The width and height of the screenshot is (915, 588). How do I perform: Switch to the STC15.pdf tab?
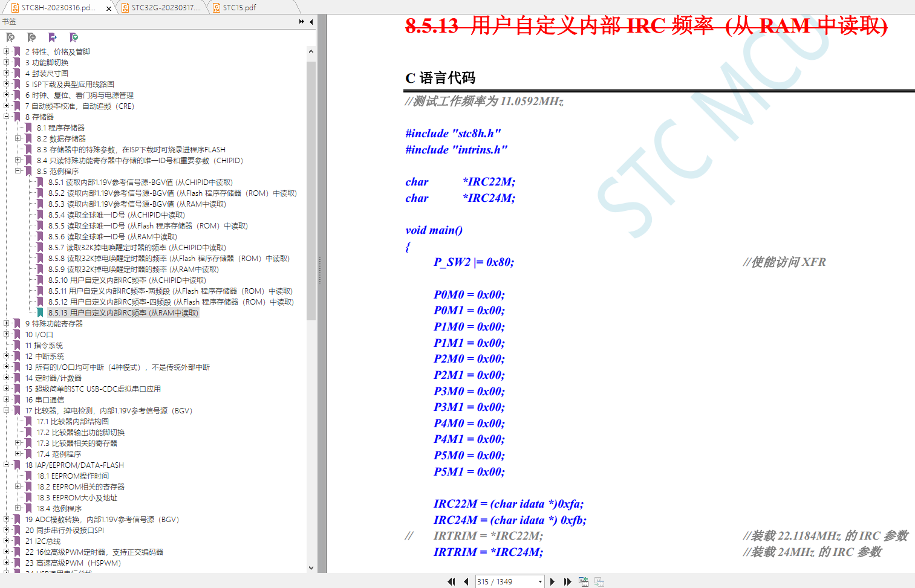tap(239, 8)
